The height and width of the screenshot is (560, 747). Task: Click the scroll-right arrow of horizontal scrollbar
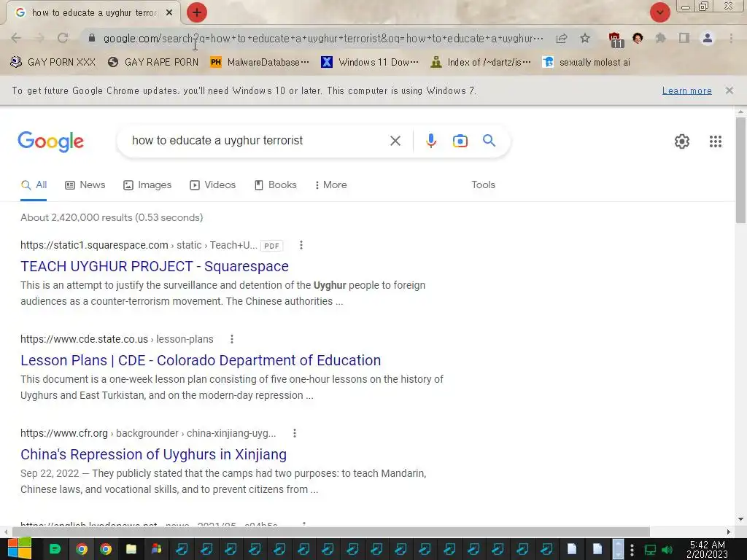[728, 532]
